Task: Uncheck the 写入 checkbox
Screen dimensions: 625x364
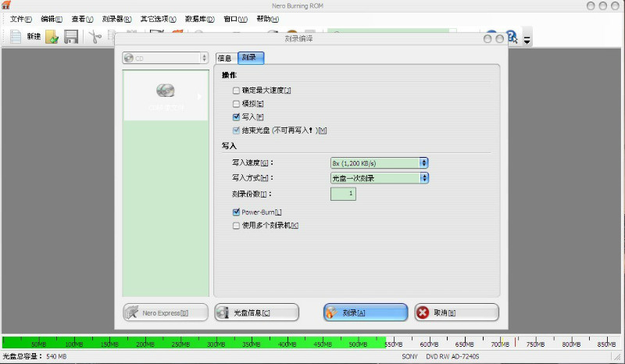Action: click(236, 117)
